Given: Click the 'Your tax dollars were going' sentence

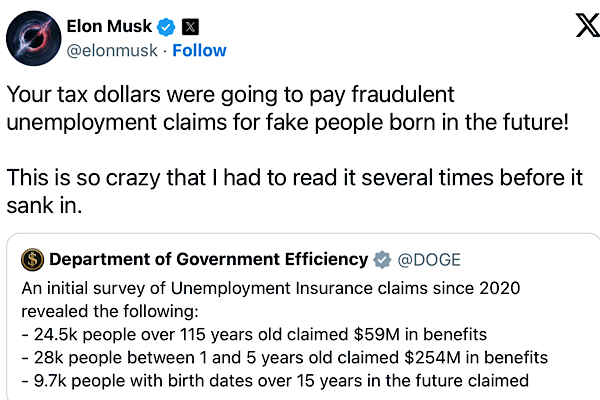Looking at the screenshot, I should [x=231, y=94].
